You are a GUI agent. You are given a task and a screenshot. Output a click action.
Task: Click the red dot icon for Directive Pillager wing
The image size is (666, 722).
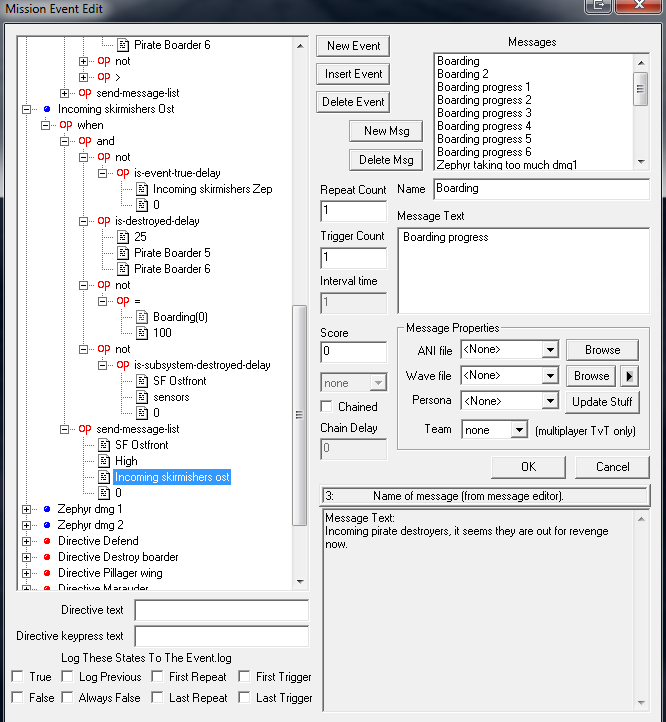47,573
